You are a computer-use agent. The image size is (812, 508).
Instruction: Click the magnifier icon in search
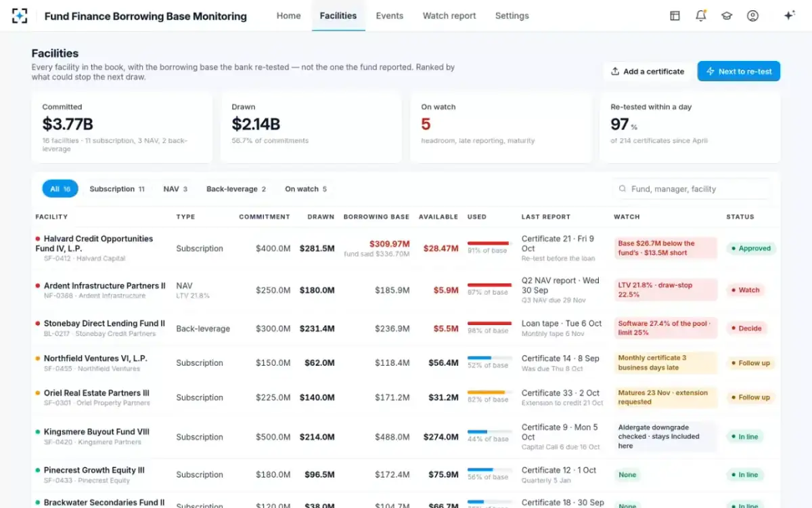click(x=622, y=189)
